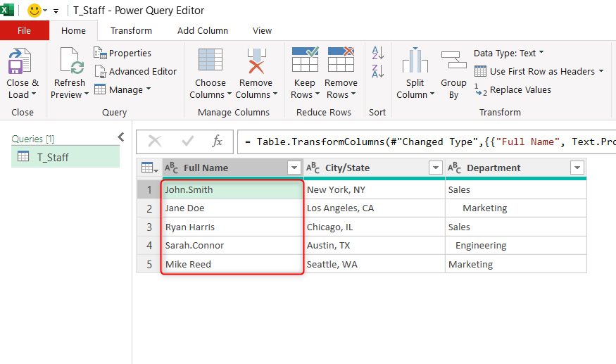Click the Full Name ABC type icon
Screen dimensions: 616x364
point(171,168)
